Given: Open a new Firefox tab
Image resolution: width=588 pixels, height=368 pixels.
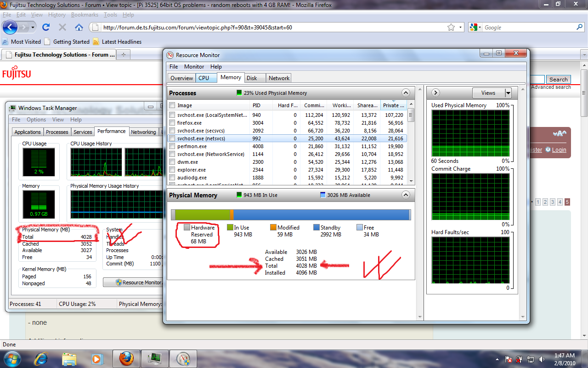Looking at the screenshot, I should point(123,55).
